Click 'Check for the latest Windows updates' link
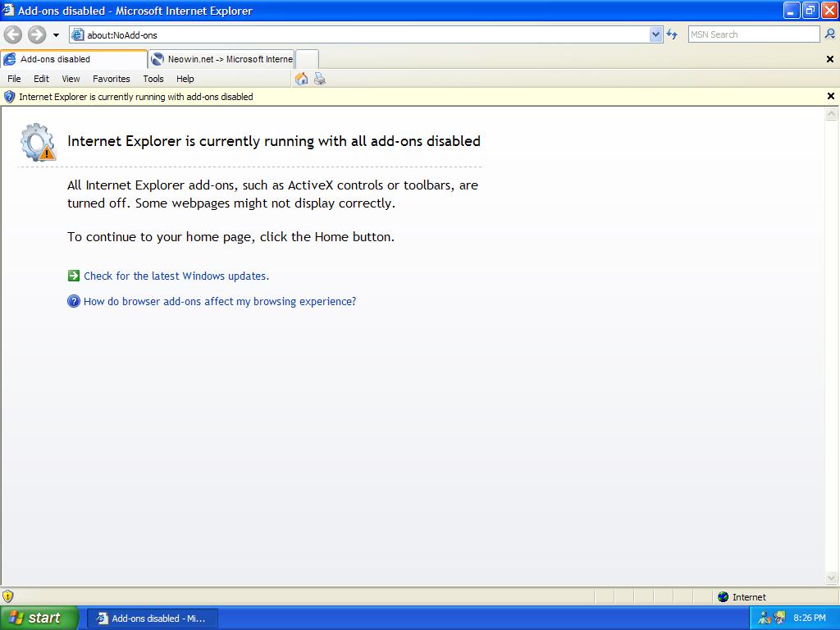840x630 pixels. (x=176, y=276)
